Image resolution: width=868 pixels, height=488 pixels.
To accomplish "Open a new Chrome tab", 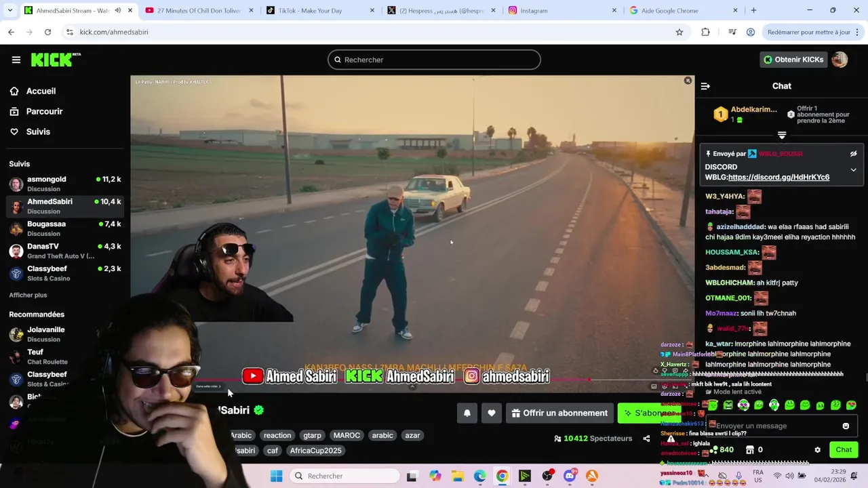I will click(753, 10).
